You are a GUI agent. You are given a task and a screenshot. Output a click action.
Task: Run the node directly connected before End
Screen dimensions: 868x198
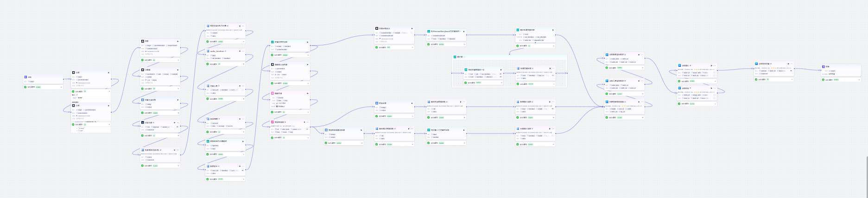(x=789, y=64)
